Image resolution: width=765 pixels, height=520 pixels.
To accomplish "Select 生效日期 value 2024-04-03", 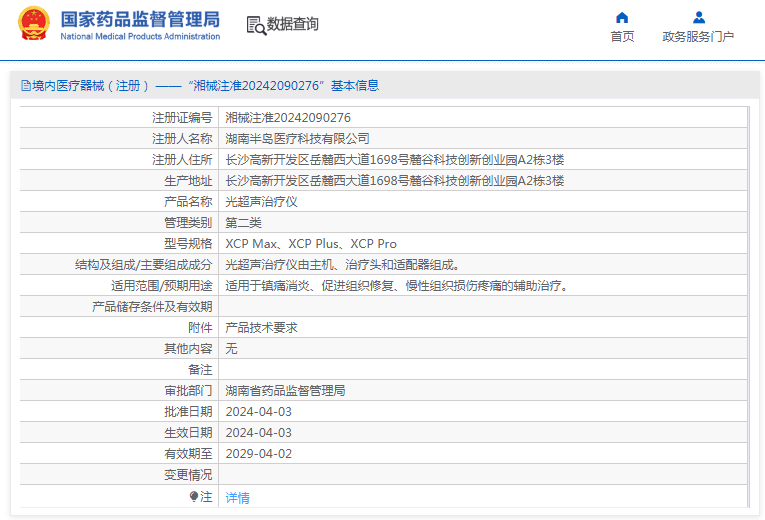I will [x=259, y=432].
